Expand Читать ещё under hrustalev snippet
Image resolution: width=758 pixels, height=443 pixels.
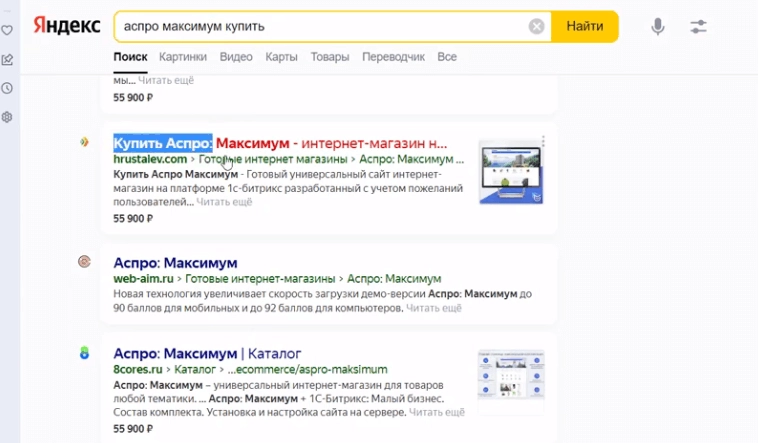click(224, 202)
